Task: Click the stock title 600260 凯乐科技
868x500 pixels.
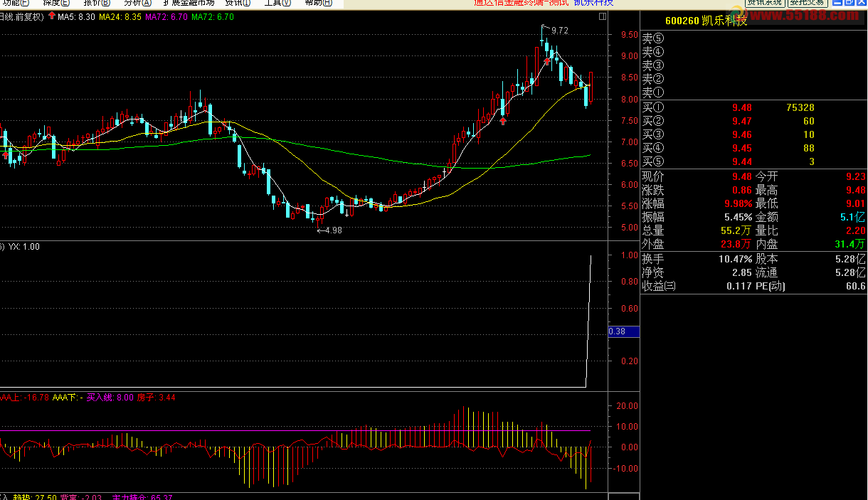Action: click(x=706, y=21)
